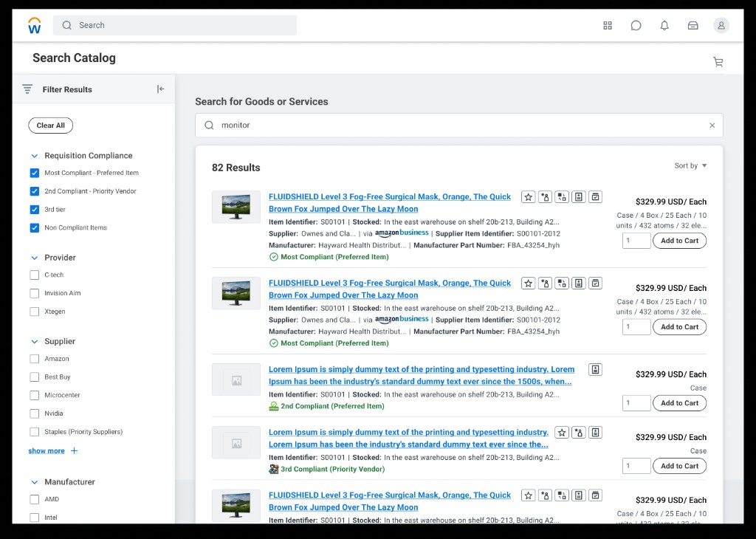Click the details icon on the 3rd Compliant result
This screenshot has width=756, height=539.
pyautogui.click(x=596, y=433)
